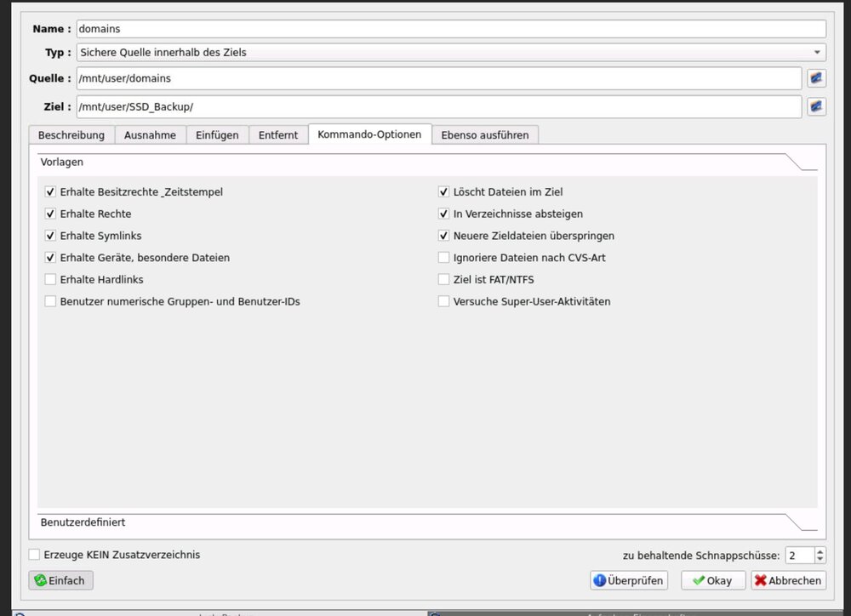Click the Quelle path input field
Image resolution: width=851 pixels, height=616 pixels.
point(438,78)
